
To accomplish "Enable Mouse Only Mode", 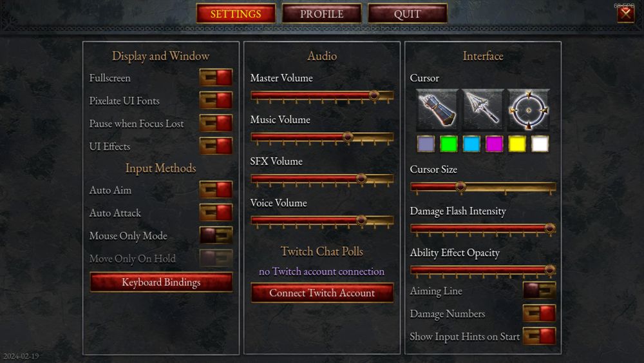I will (x=216, y=235).
